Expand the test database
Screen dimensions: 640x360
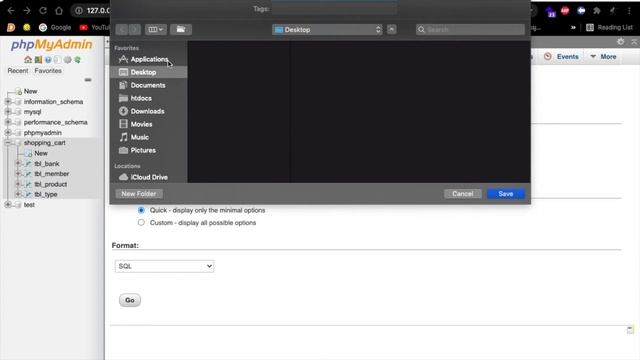coord(8,204)
